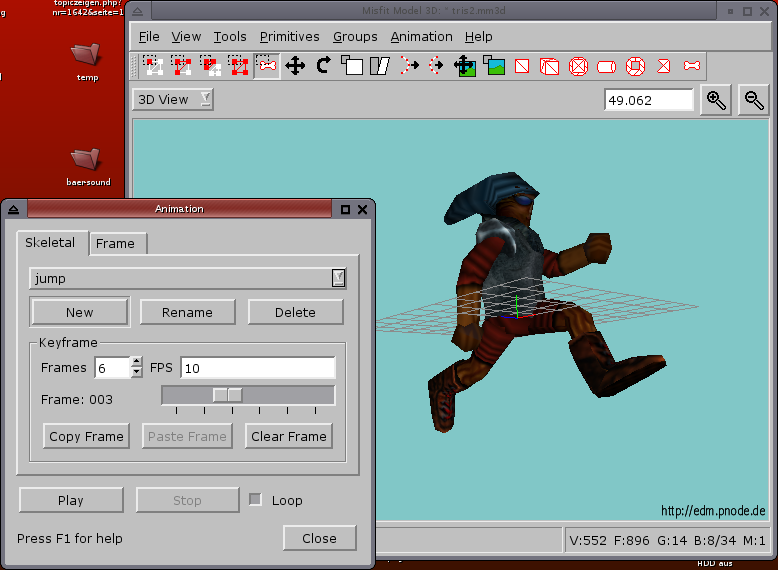
Task: Open the temp folder on desktop
Action: 87,62
